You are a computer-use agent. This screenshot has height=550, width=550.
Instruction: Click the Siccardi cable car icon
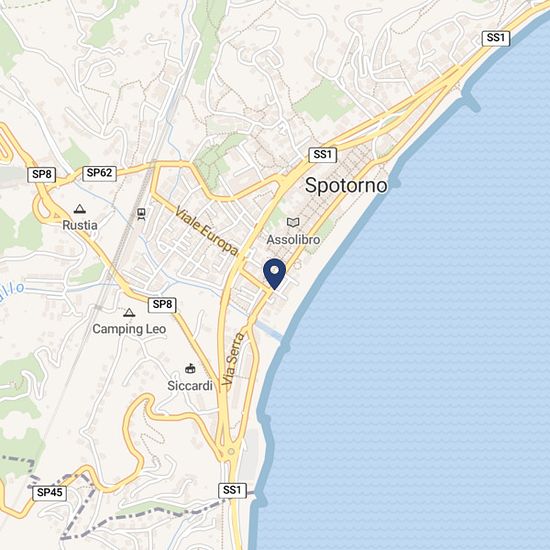coord(190,368)
